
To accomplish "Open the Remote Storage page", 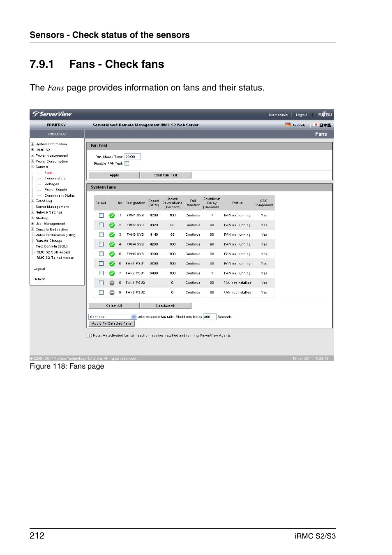I will [x=49, y=241].
